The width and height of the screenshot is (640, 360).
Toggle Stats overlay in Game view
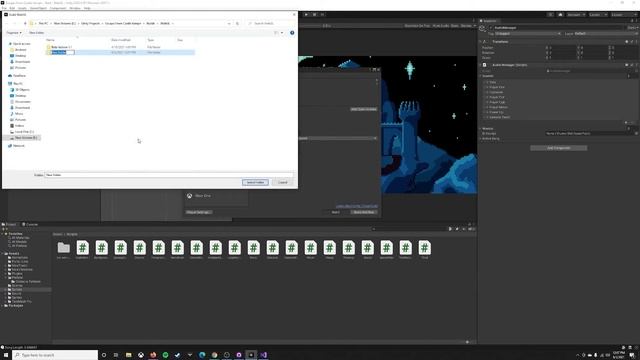click(x=454, y=26)
